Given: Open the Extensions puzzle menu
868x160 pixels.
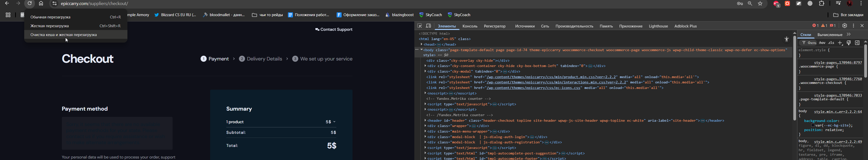Looking at the screenshot, I should tap(822, 4).
